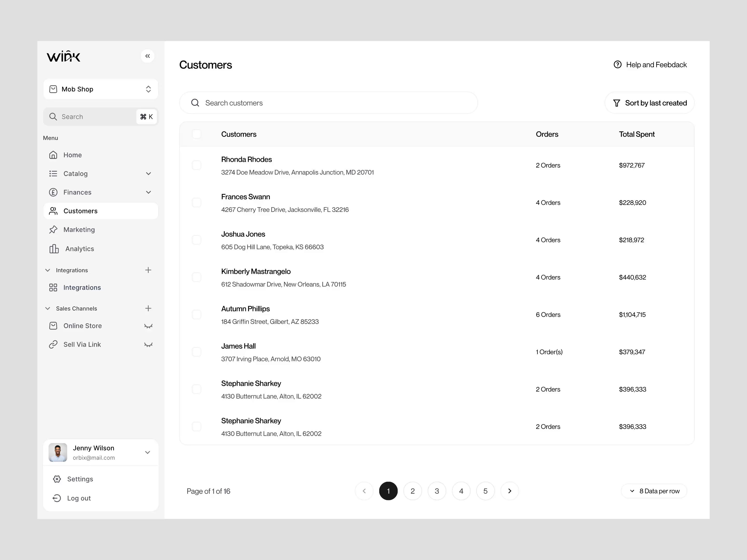Viewport: 747px width, 560px height.
Task: Select the Rhonda Rhodes row checkbox
Action: tap(197, 165)
